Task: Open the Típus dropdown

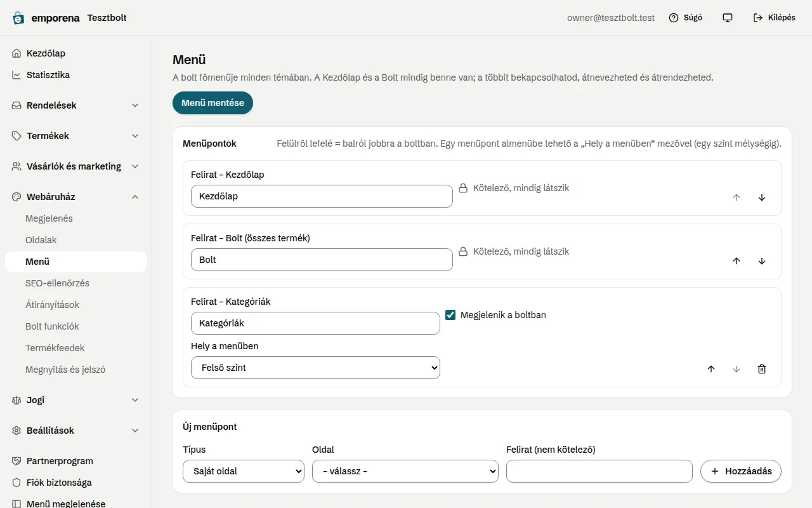Action: (x=244, y=471)
